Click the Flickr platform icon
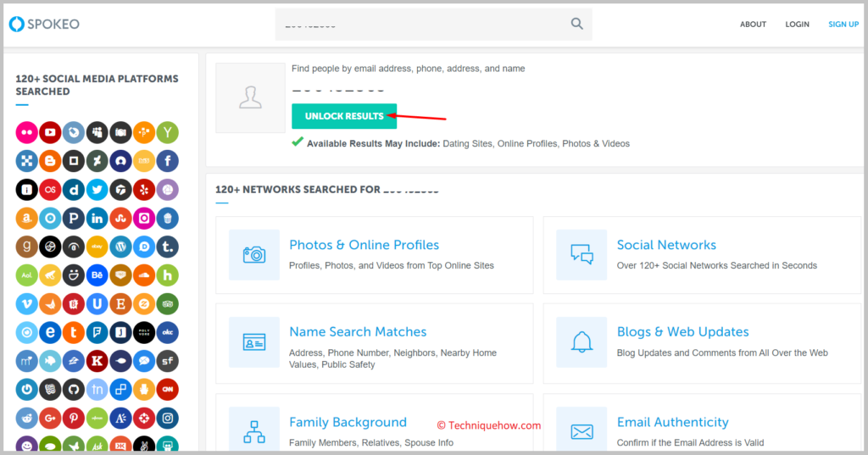The image size is (868, 455). coord(26,132)
